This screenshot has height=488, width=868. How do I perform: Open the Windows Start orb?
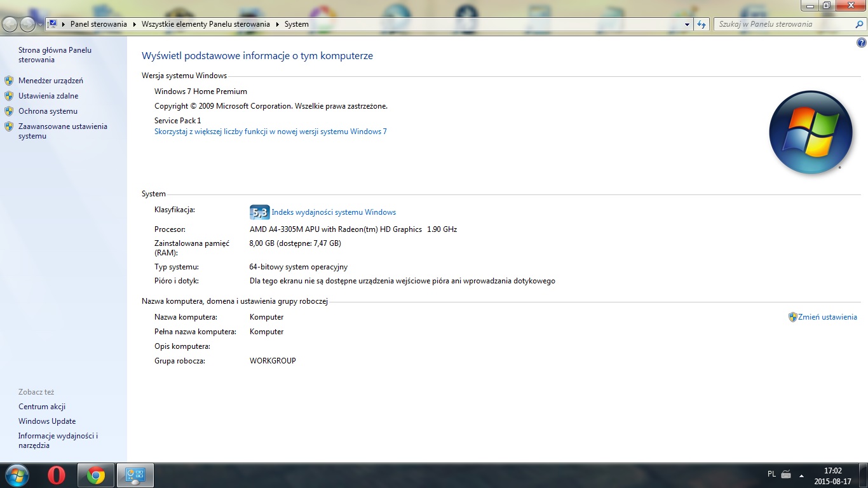[x=16, y=475]
